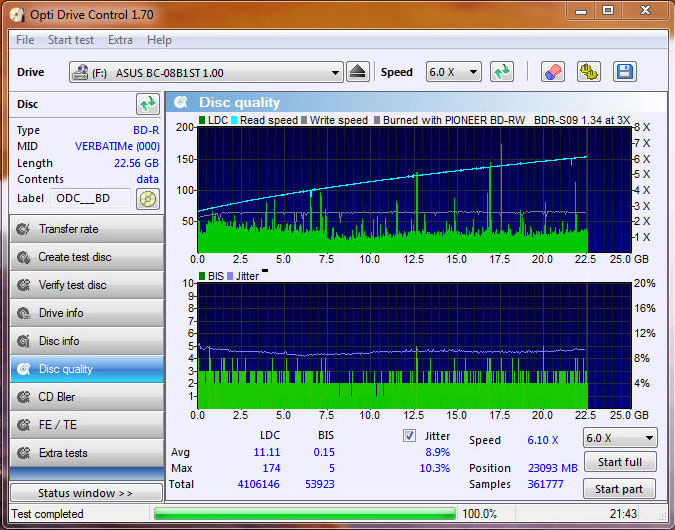675x530 pixels.
Task: Click the drive icon in Drive selector
Action: (80, 72)
